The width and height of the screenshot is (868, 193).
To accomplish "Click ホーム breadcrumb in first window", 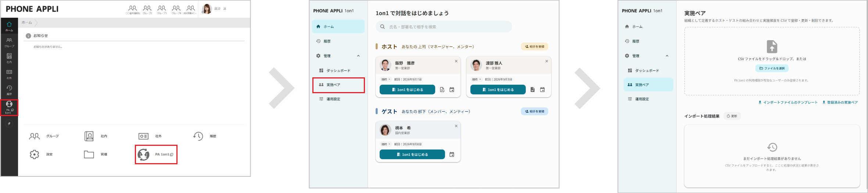I will click(x=27, y=22).
